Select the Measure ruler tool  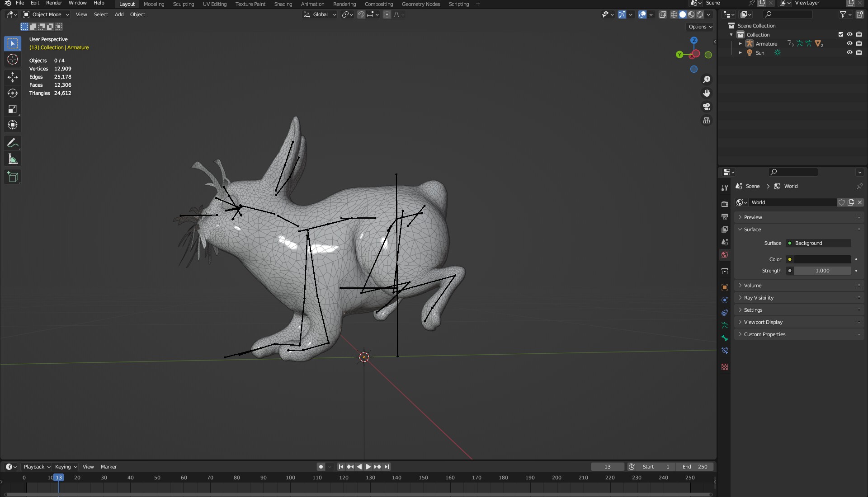point(13,159)
